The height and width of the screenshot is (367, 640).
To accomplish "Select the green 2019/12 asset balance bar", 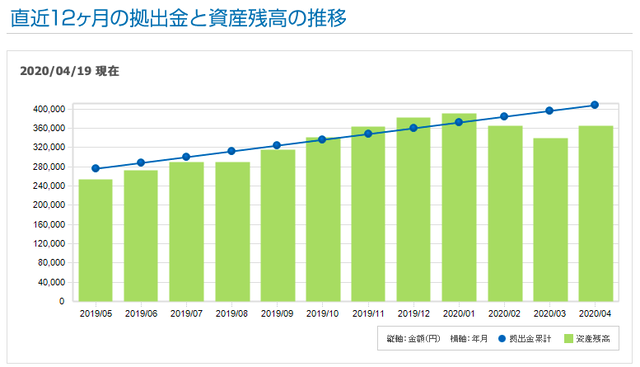I will pos(413,210).
